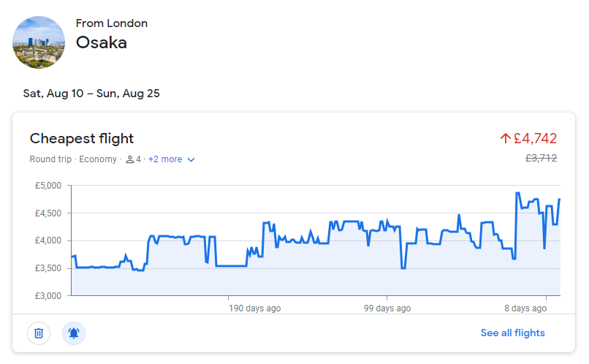
Task: Click the £5,000 axis label
Action: tap(49, 186)
